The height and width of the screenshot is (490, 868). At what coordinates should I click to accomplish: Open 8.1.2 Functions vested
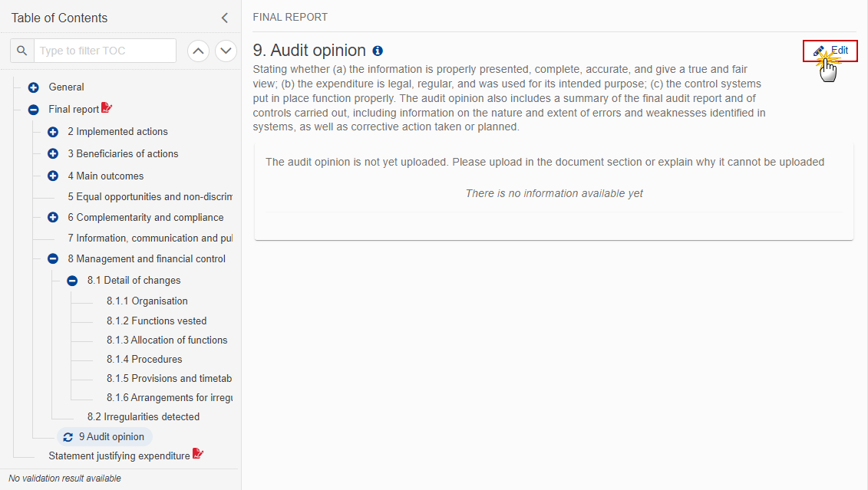156,321
